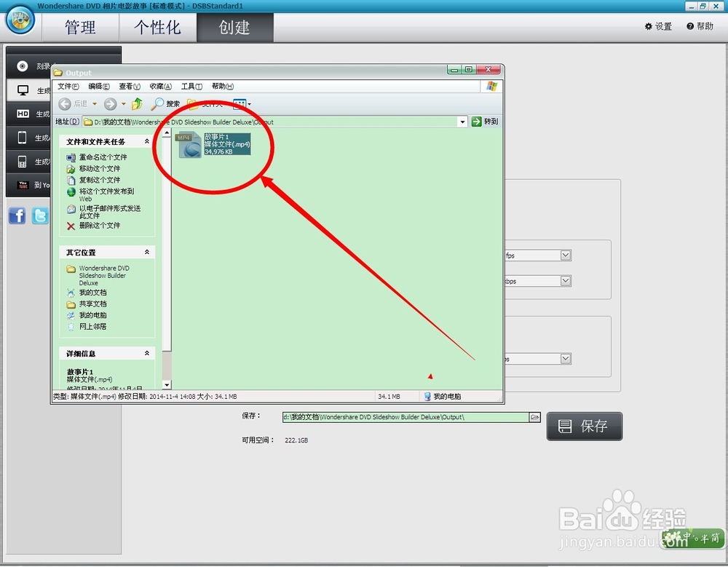
Task: Select the 故事片1 mp4 file
Action: pyautogui.click(x=214, y=144)
